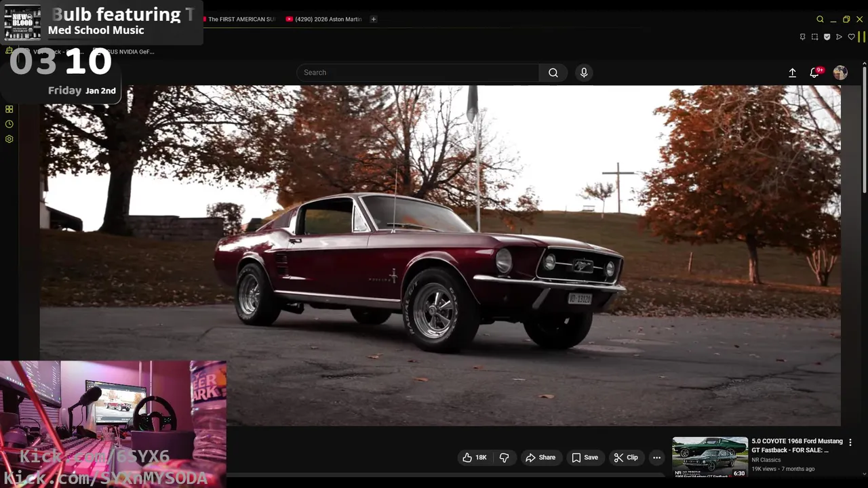Image resolution: width=868 pixels, height=488 pixels.
Task: Click the pin icon in browser toolbar
Action: coord(802,37)
